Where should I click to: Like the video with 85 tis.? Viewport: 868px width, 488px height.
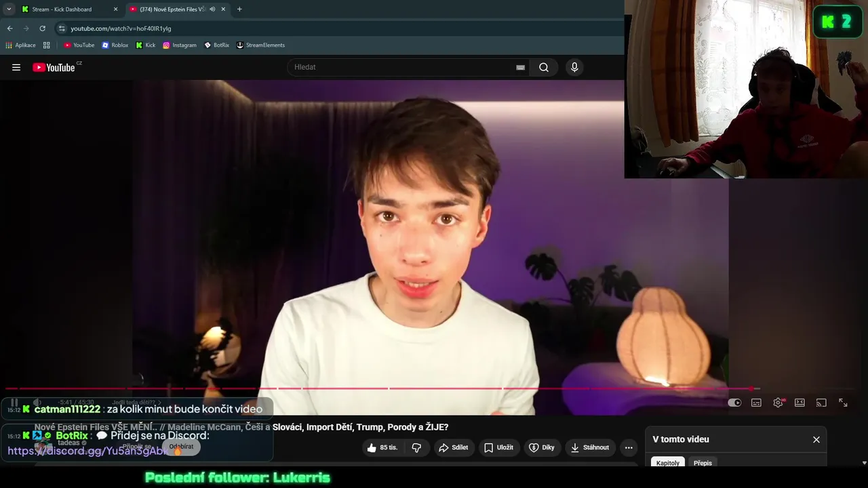pos(382,447)
